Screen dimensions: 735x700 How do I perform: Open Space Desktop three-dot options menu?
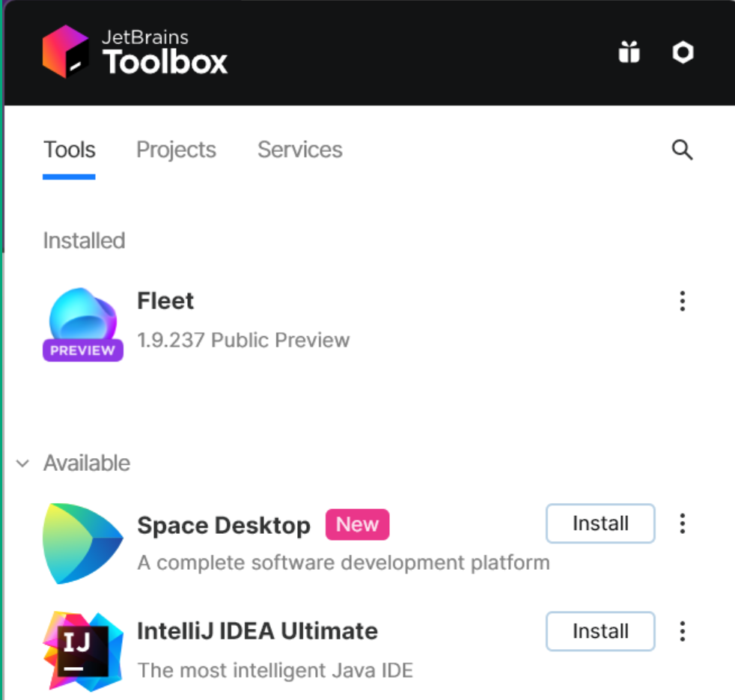[x=683, y=523]
